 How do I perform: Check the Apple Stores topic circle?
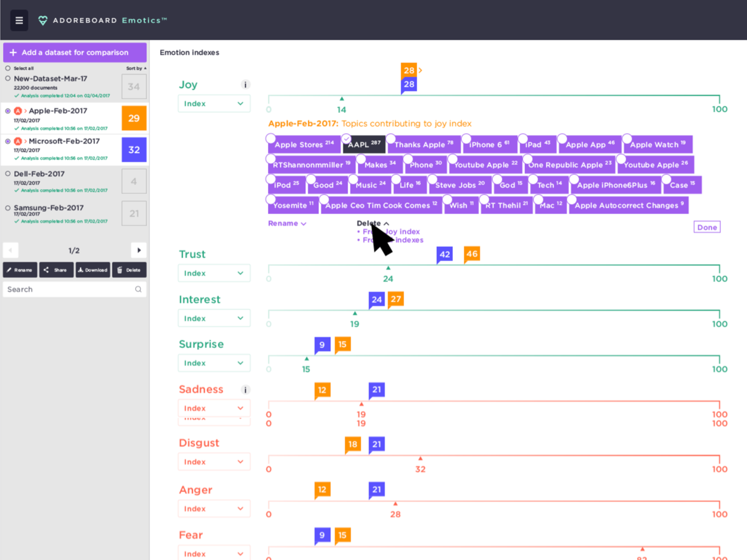click(271, 139)
